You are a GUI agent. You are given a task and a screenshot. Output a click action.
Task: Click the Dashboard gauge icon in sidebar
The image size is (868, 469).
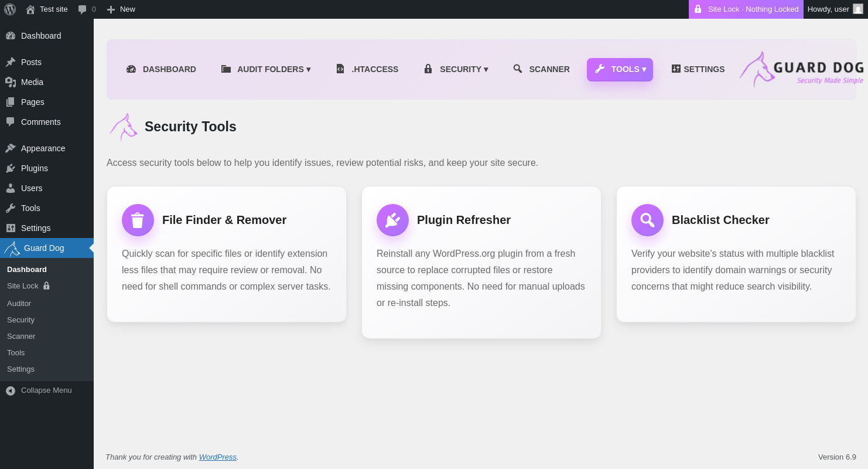click(x=11, y=36)
